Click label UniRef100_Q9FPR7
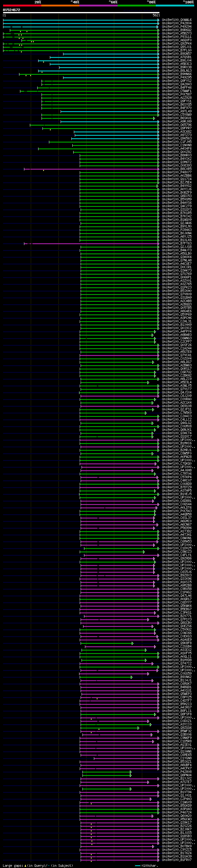This screenshot has height=868, width=197. click(x=176, y=128)
